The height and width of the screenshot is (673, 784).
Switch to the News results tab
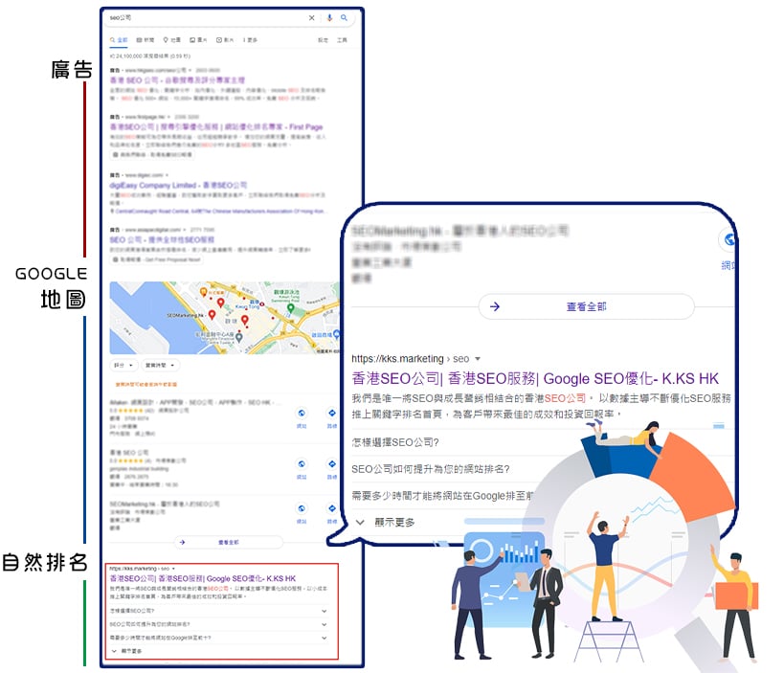click(x=145, y=40)
